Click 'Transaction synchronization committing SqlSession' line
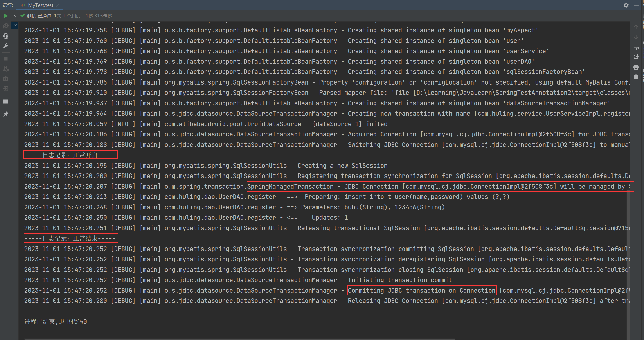The height and width of the screenshot is (340, 644). [327, 249]
